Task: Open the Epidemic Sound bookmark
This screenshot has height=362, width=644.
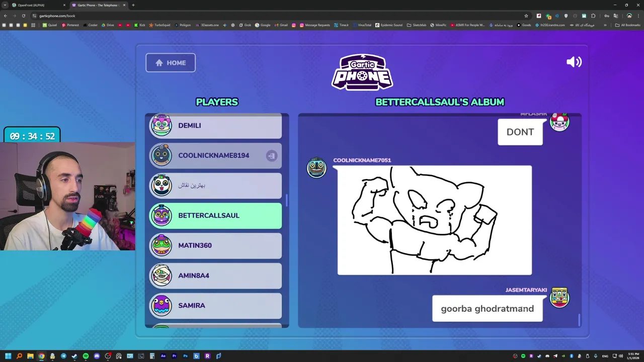Action: click(x=389, y=25)
